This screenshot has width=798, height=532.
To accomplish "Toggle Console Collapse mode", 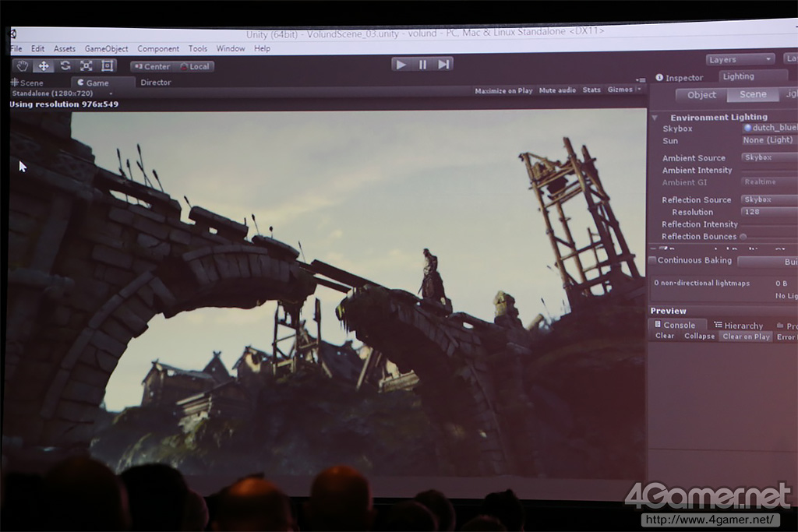I will pyautogui.click(x=699, y=336).
